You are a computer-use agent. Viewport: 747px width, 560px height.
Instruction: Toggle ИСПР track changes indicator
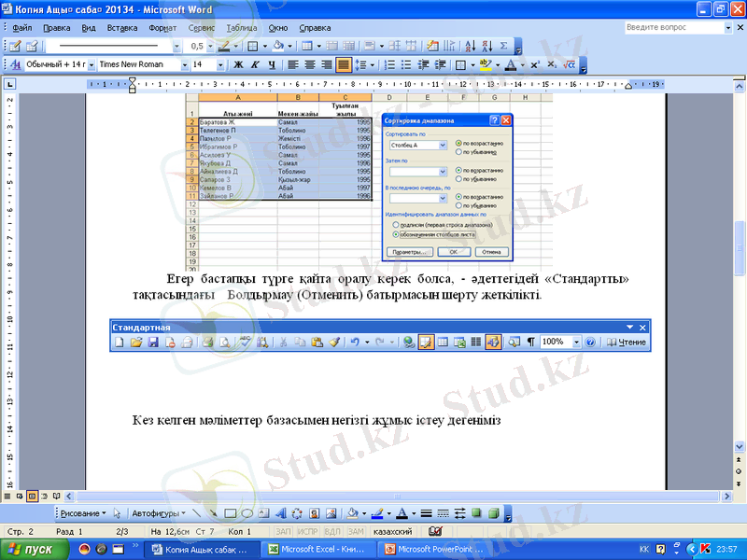302,531
